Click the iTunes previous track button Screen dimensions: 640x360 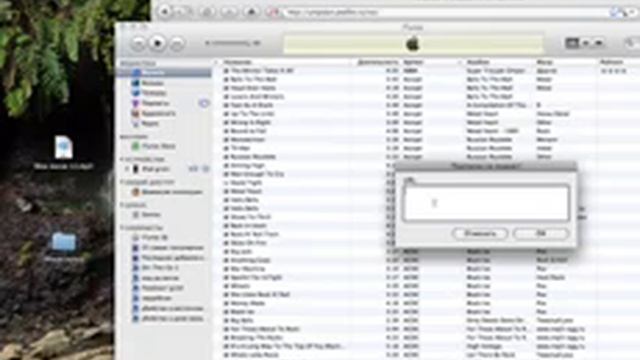pos(138,43)
